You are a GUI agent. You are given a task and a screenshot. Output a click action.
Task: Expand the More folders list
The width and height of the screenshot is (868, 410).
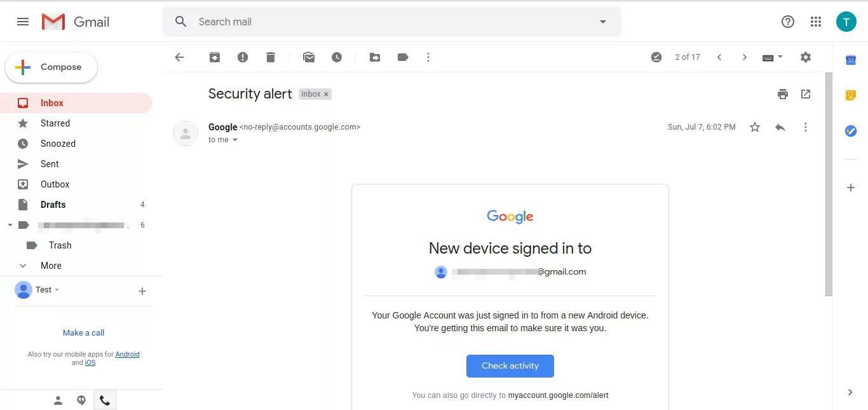51,266
